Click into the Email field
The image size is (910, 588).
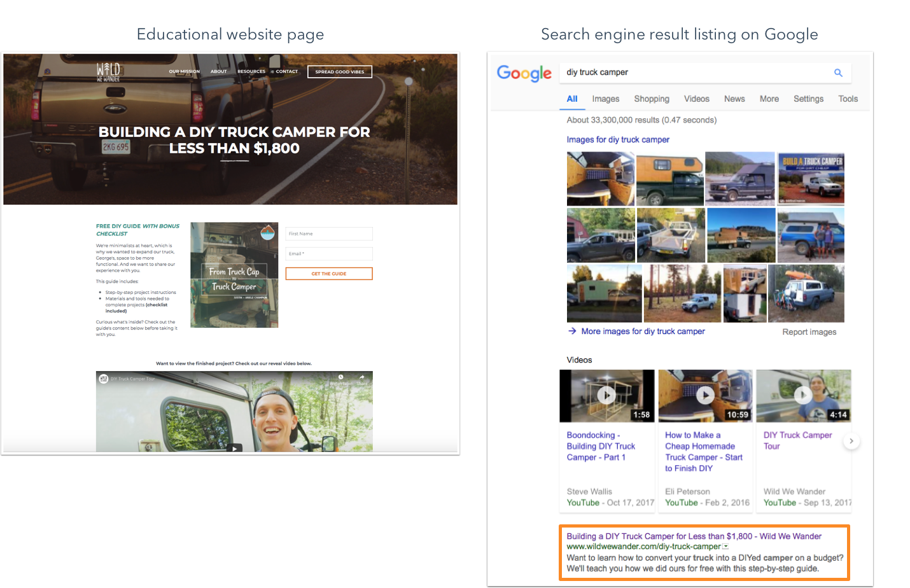pyautogui.click(x=329, y=253)
